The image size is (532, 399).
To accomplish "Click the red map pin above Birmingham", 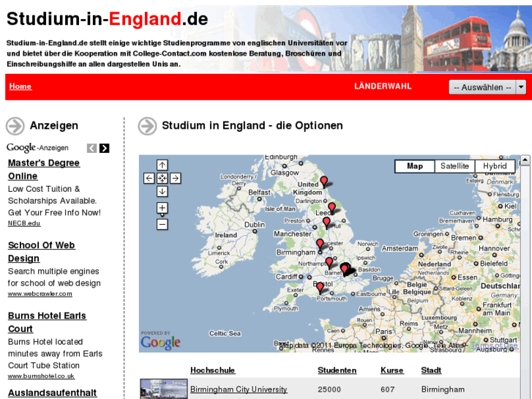I will pos(320,244).
